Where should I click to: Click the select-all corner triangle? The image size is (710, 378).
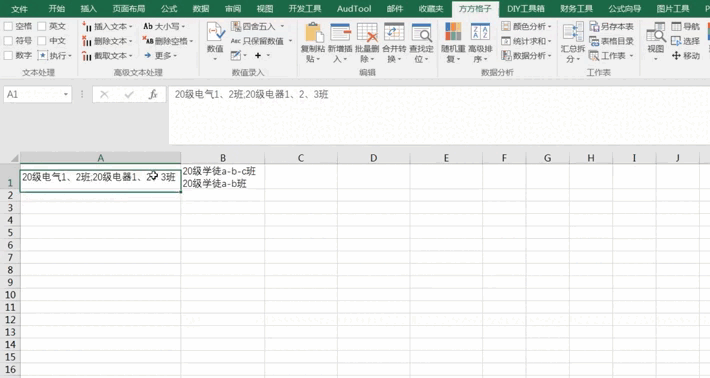[14, 158]
